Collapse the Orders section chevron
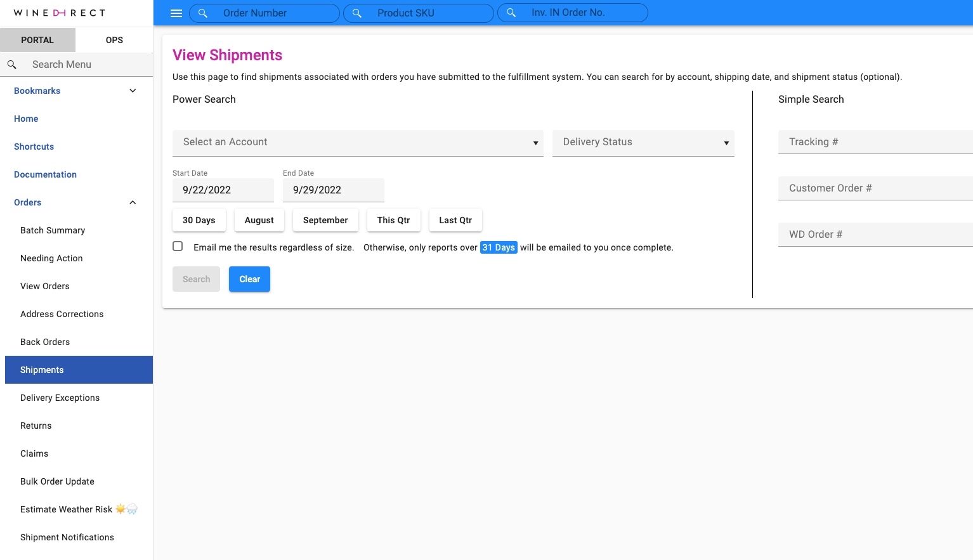The width and height of the screenshot is (973, 560). click(x=133, y=202)
